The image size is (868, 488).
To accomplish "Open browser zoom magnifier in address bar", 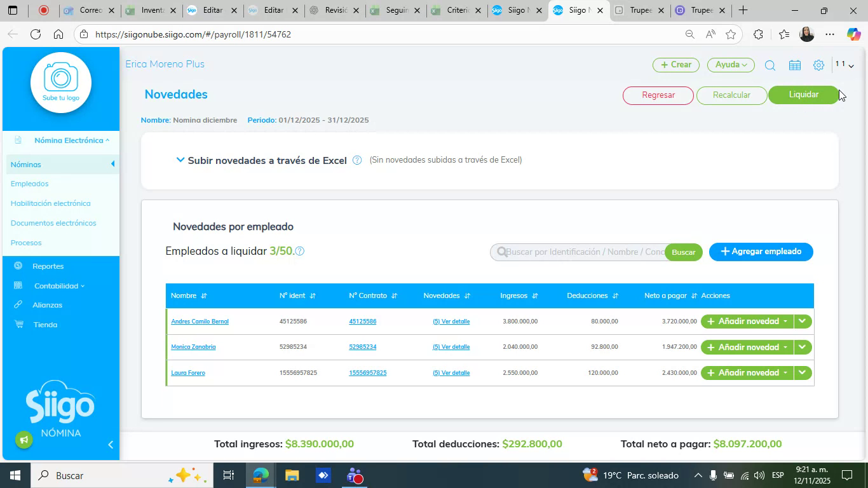I will click(x=689, y=34).
